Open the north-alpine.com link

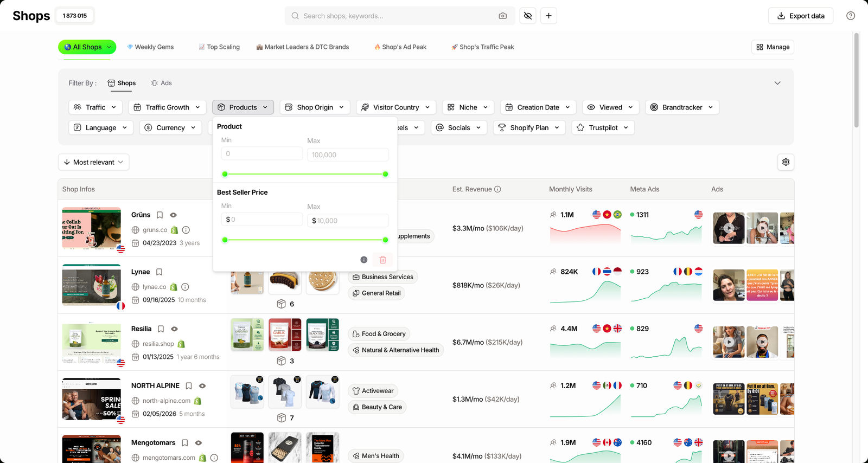166,401
